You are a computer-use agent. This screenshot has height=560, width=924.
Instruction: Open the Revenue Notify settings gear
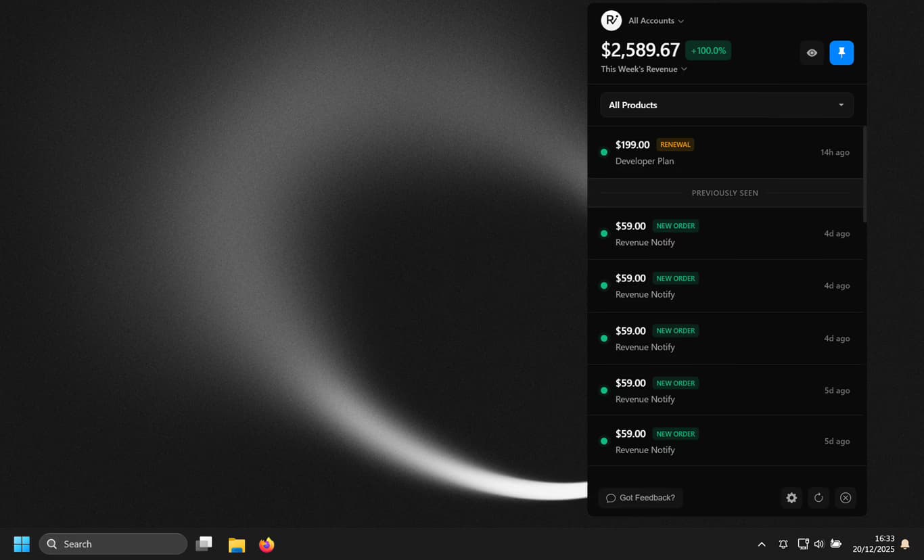point(791,498)
